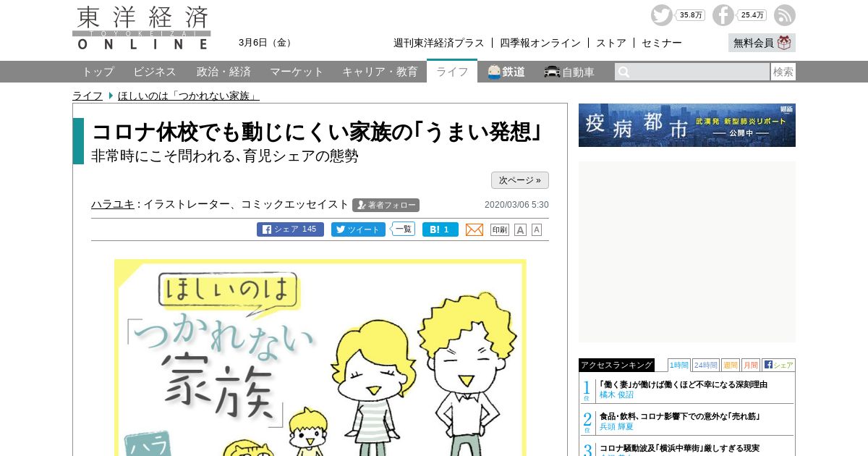The height and width of the screenshot is (456, 868).
Task: Click the Facebook like count 25.4万
Action: pos(752,15)
